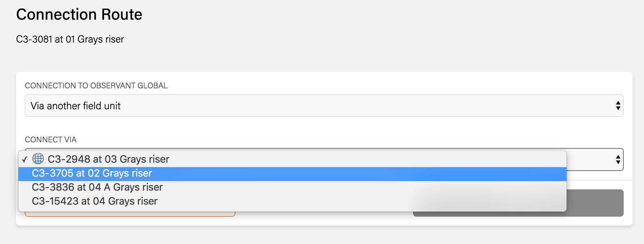The height and width of the screenshot is (244, 644).
Task: Select C3-2948 at 03 Grays riser text
Action: click(x=108, y=159)
